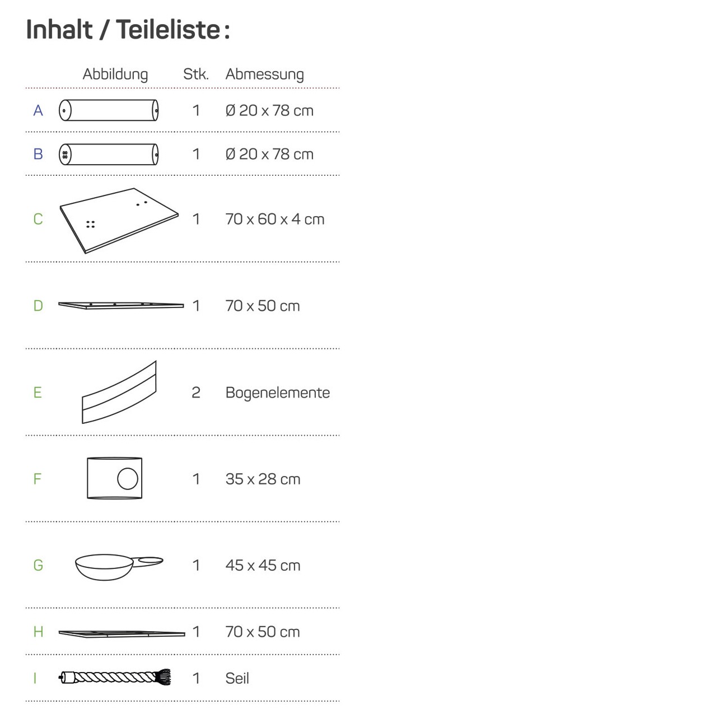Select the base plate illustration for part C

[119, 221]
